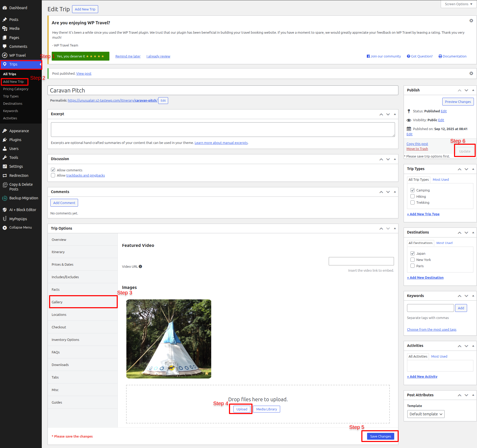Open the WP Travel compass icon
This screenshot has width=477, height=448.
[5, 55]
